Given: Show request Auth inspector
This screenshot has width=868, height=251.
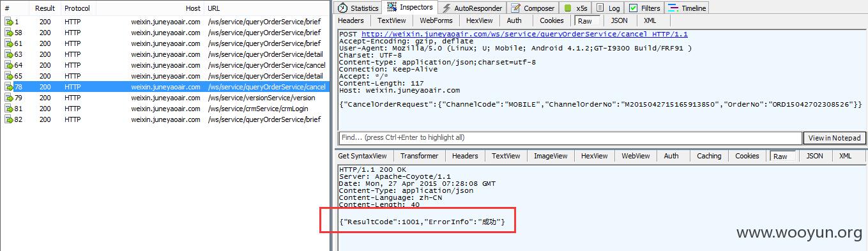Looking at the screenshot, I should 514,20.
